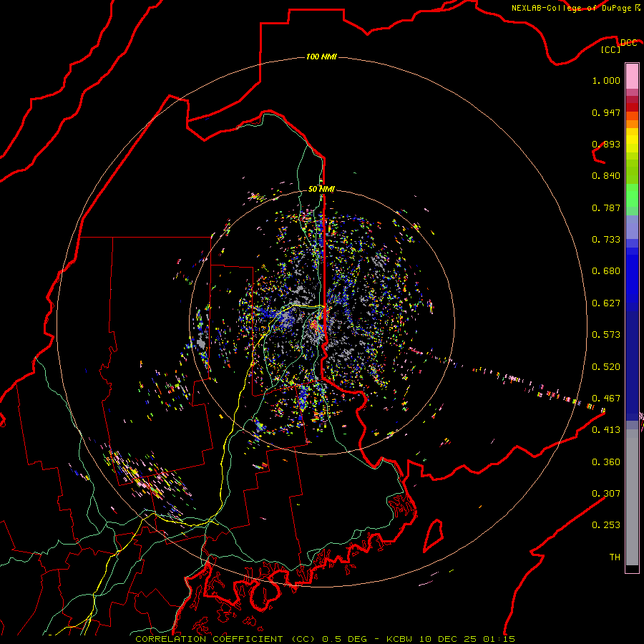
Task: Click the 0.253 color scale value
Action: [x=606, y=525]
